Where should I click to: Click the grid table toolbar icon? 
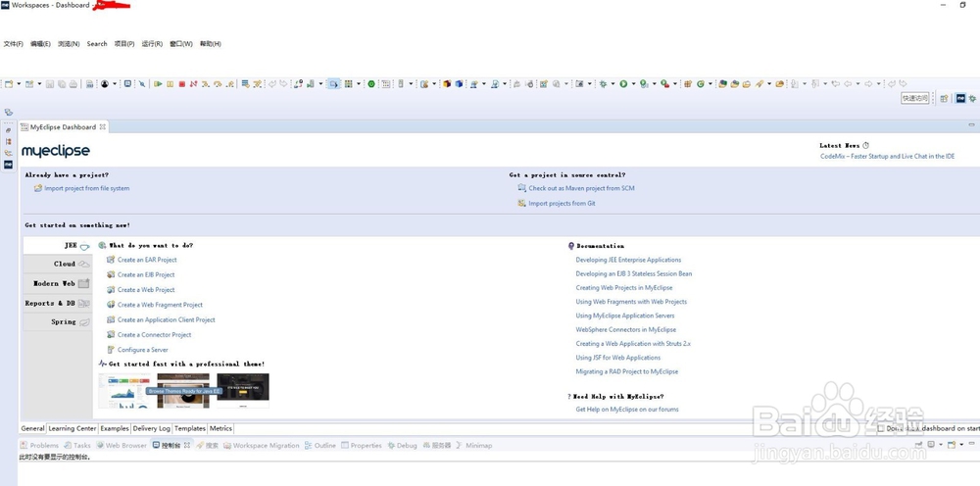point(348,83)
